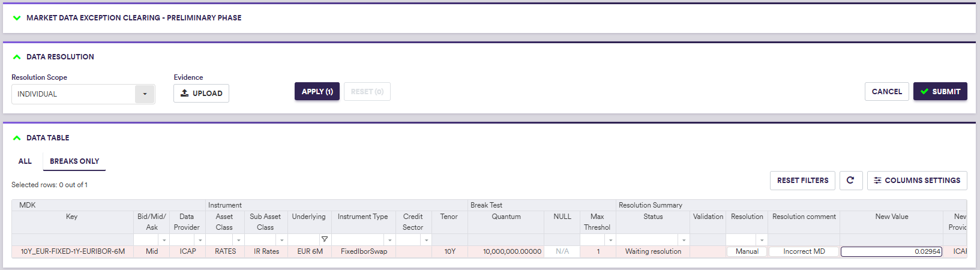Click the Underlying column filter icon
This screenshot has width=980, height=270.
click(x=324, y=239)
